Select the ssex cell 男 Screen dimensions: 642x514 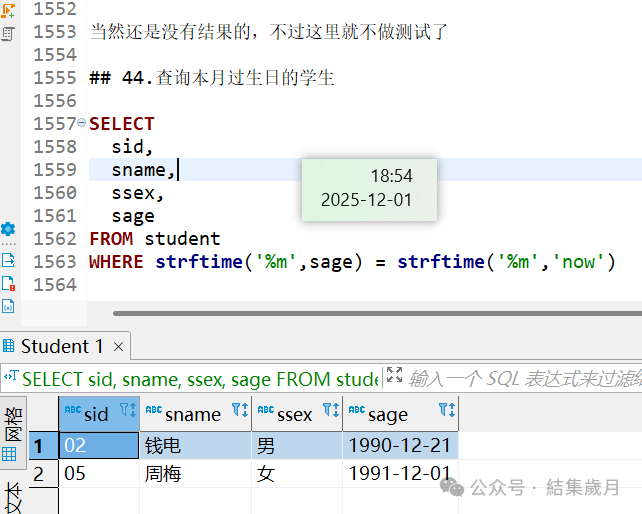pos(297,445)
